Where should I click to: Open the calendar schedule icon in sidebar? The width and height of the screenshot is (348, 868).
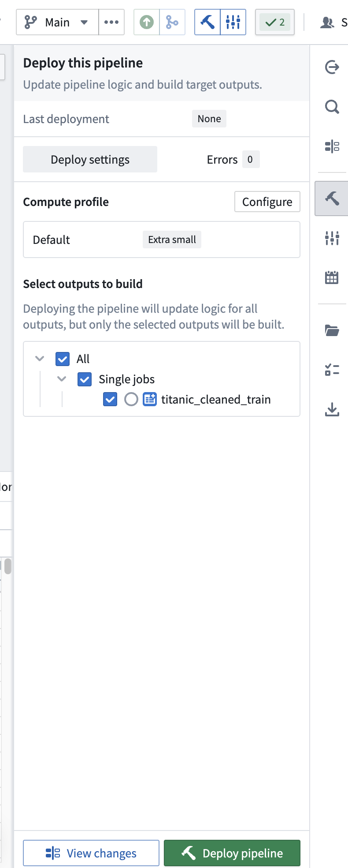point(332,277)
